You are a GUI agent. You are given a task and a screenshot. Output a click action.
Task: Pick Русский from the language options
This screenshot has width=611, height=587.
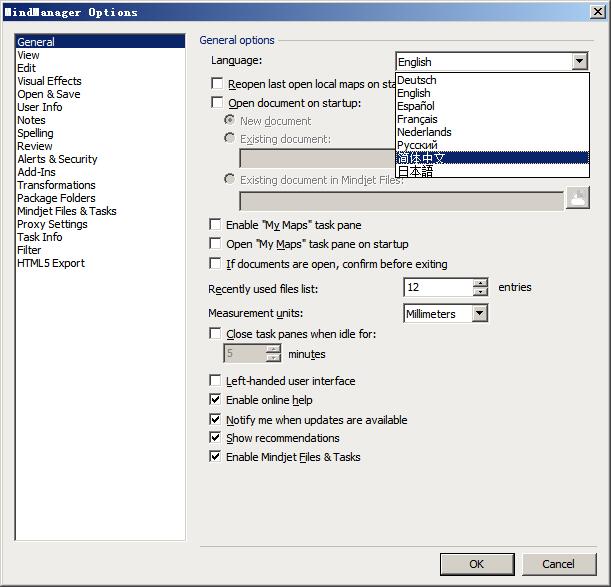point(417,145)
